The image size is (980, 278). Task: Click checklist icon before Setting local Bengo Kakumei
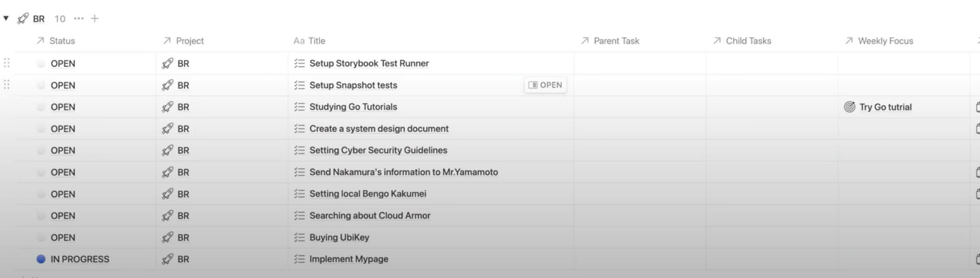(x=300, y=194)
